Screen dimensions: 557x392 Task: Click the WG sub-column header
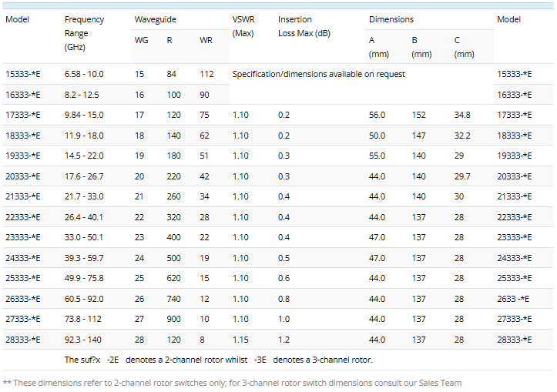(x=142, y=40)
